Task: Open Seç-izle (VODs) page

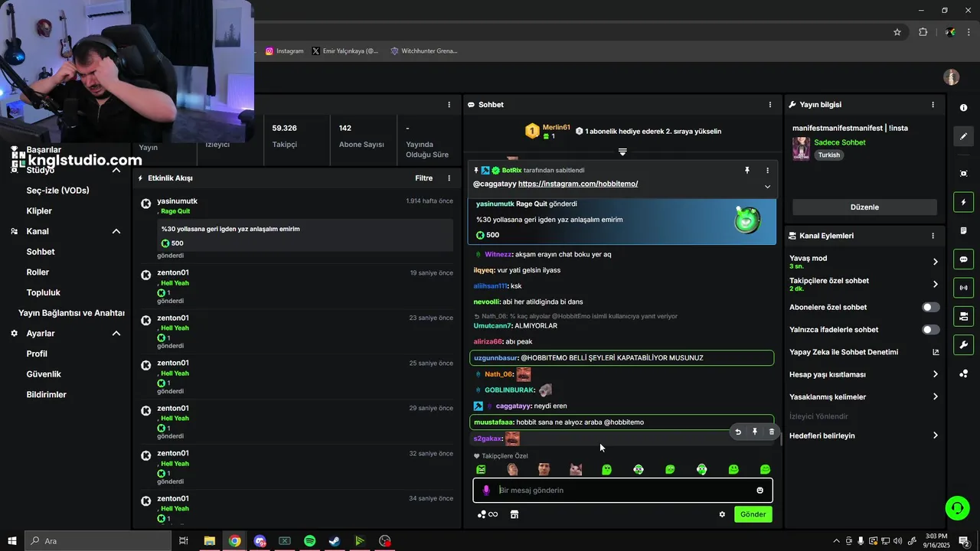Action: [x=58, y=191]
